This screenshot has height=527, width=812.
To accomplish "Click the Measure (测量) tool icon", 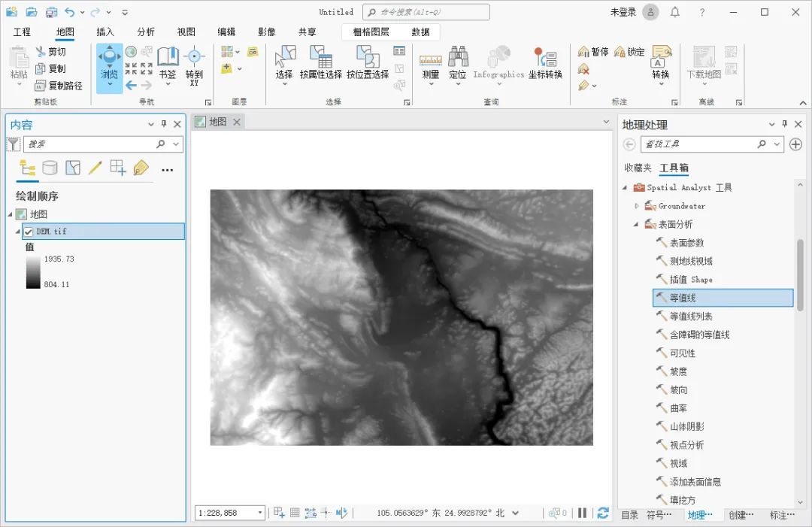I will click(x=430, y=59).
